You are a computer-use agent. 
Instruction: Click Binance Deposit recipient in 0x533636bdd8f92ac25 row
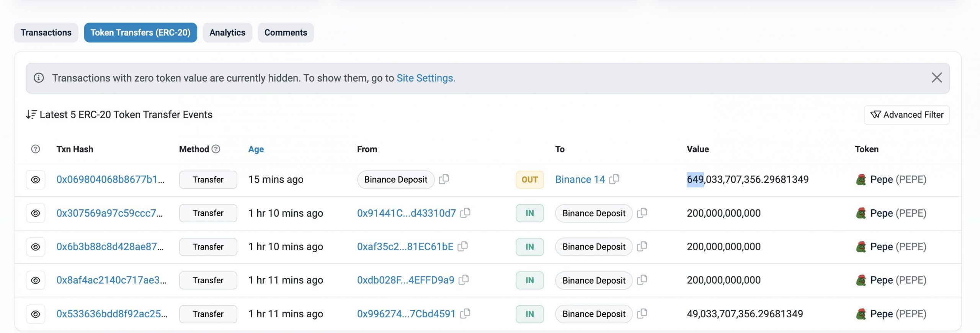(x=594, y=314)
